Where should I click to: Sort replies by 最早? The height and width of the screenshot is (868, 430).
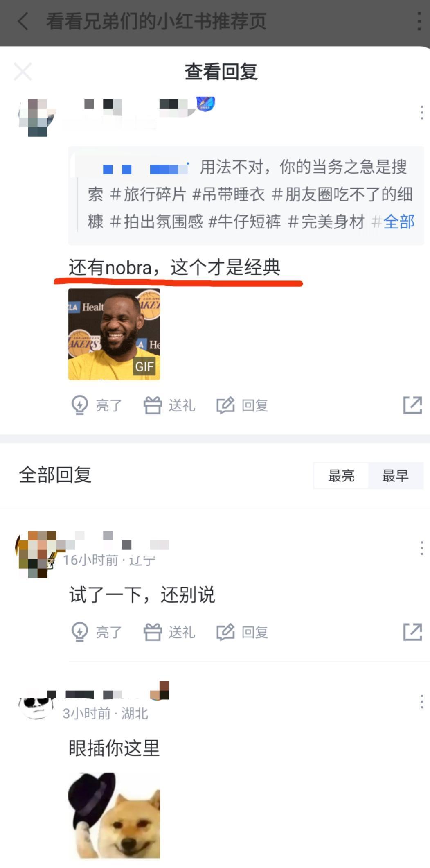(396, 476)
